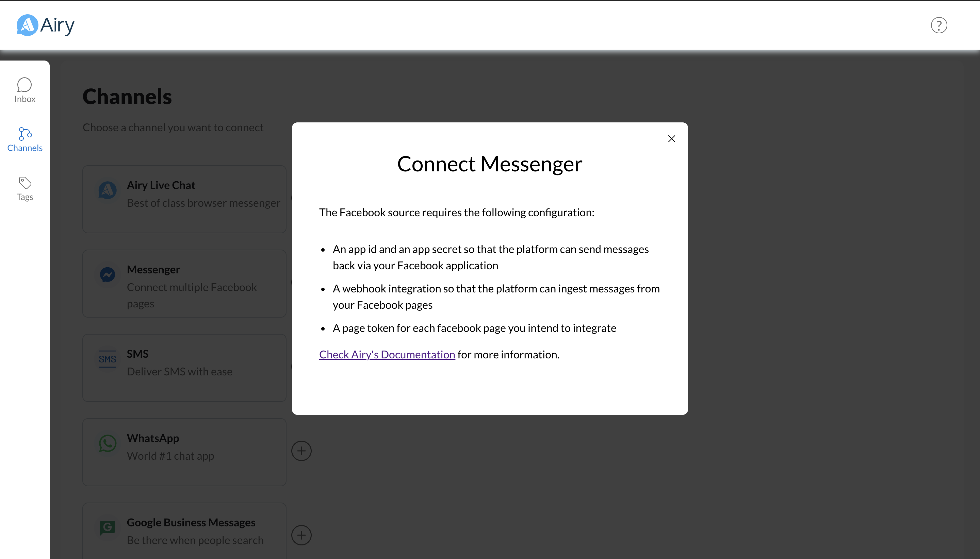Click the Channels page heading

127,96
